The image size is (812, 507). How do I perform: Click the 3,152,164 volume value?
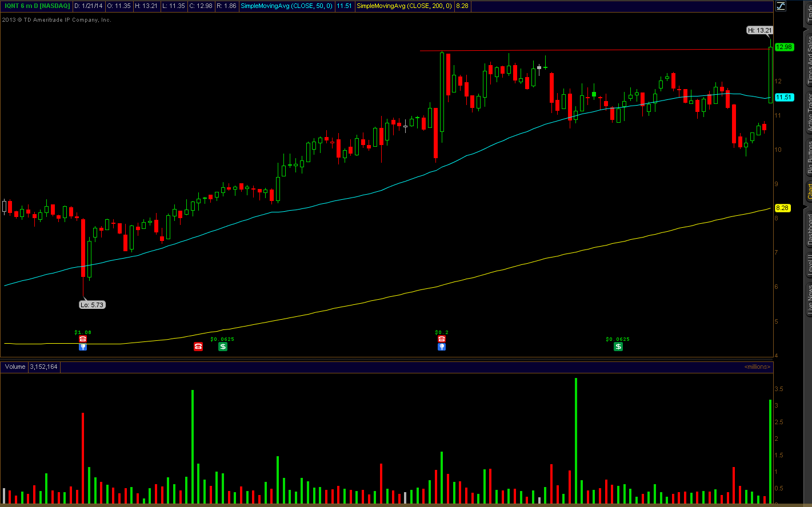[43, 367]
